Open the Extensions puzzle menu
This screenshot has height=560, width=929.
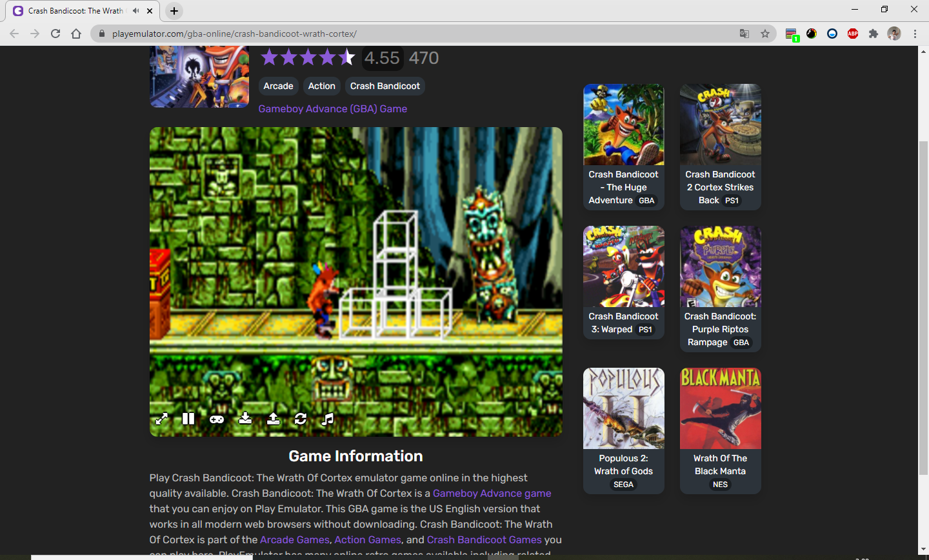click(874, 34)
